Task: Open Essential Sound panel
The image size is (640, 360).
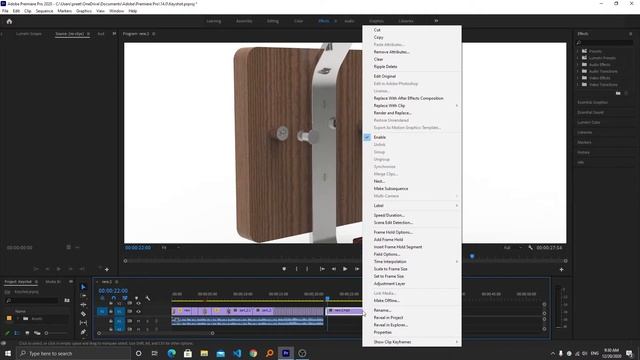Action: [590, 112]
